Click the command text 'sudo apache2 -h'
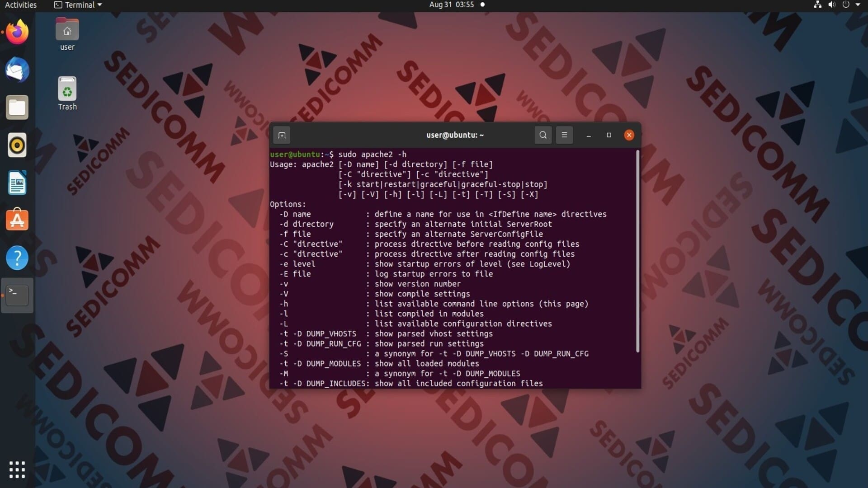 tap(372, 155)
